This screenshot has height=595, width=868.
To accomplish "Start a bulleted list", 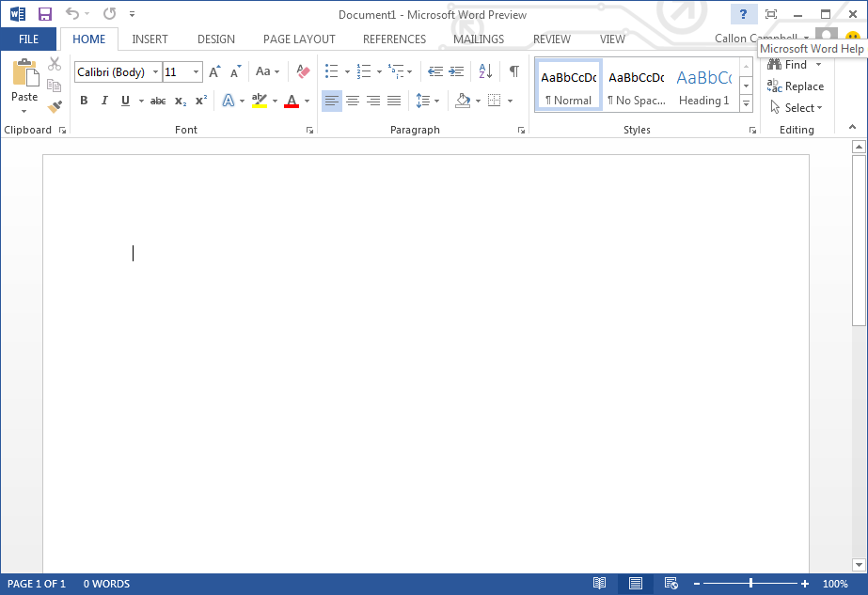I will pyautogui.click(x=331, y=71).
